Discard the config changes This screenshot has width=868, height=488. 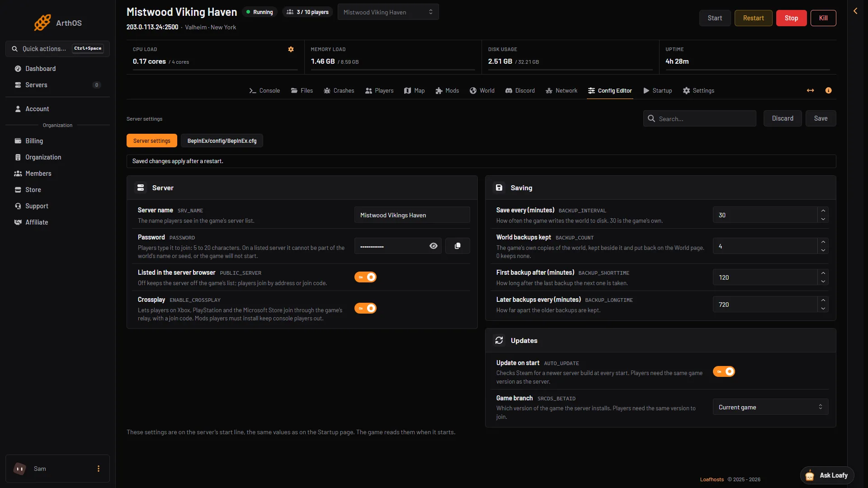[783, 118]
